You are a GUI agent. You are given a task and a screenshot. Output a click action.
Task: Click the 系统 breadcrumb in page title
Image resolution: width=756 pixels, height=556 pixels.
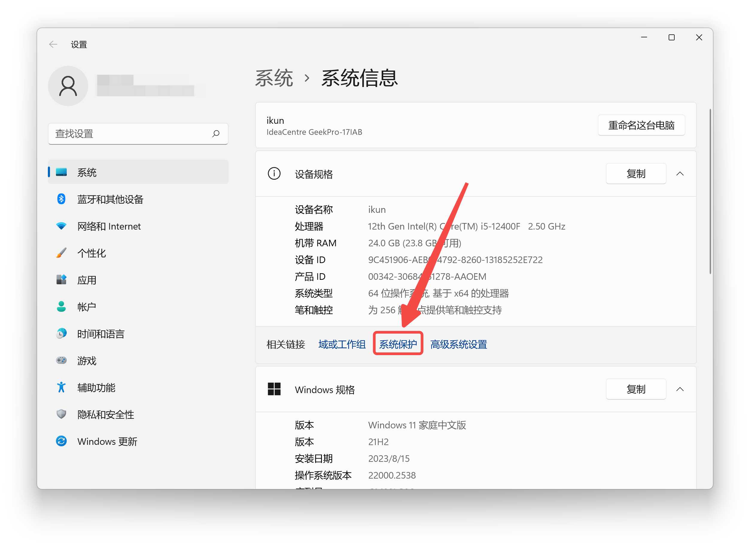(274, 78)
